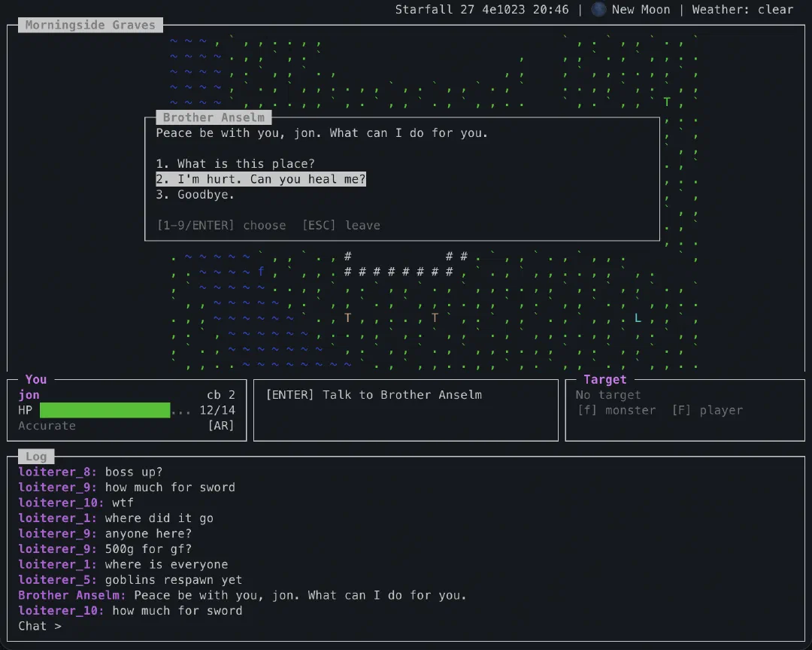Click the 'No target' text

click(608, 395)
